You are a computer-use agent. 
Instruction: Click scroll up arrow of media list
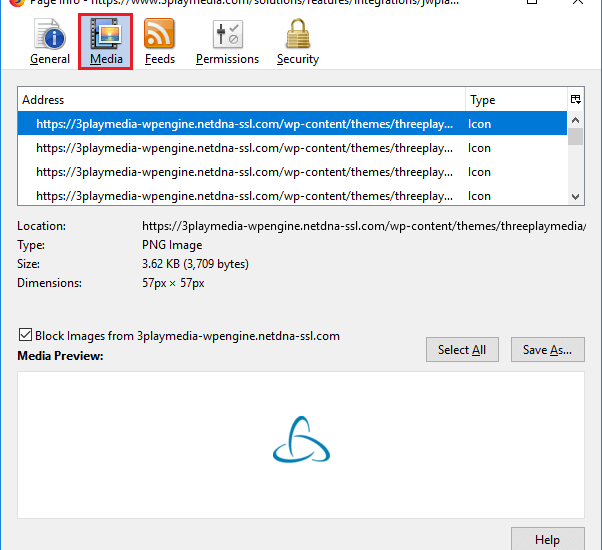click(x=575, y=120)
